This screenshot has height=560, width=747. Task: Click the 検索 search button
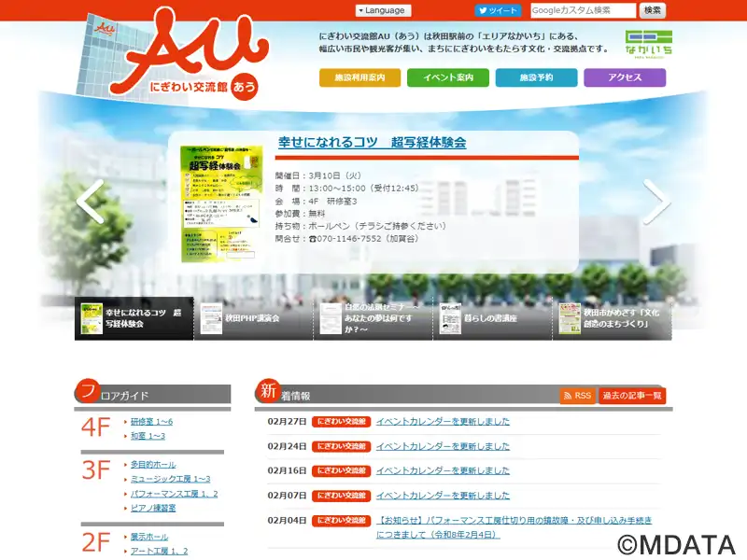pyautogui.click(x=653, y=10)
